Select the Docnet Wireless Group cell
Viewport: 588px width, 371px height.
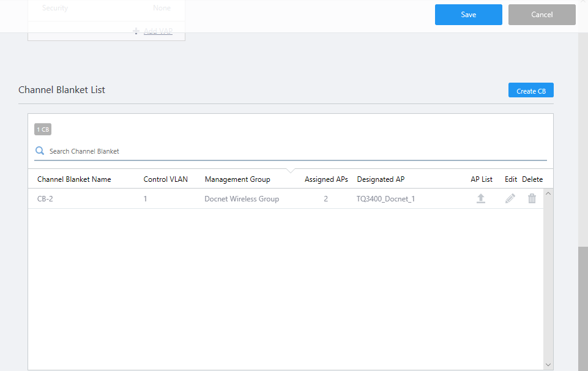(x=242, y=199)
